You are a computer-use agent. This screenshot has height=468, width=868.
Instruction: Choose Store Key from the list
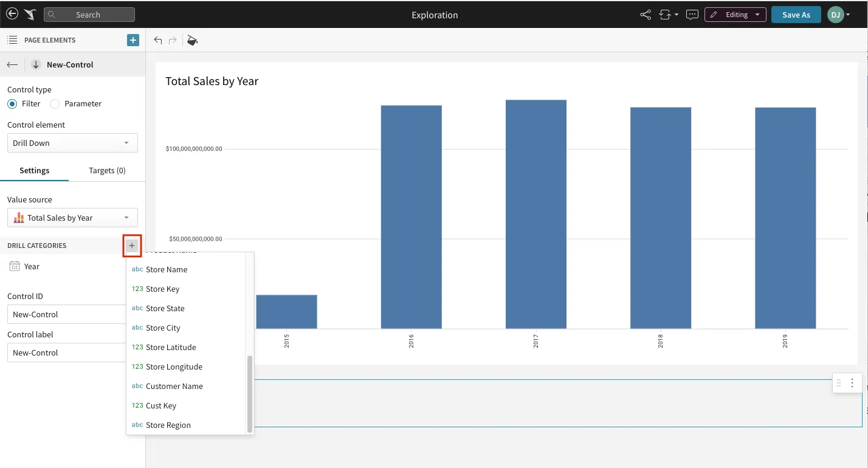pos(186,289)
